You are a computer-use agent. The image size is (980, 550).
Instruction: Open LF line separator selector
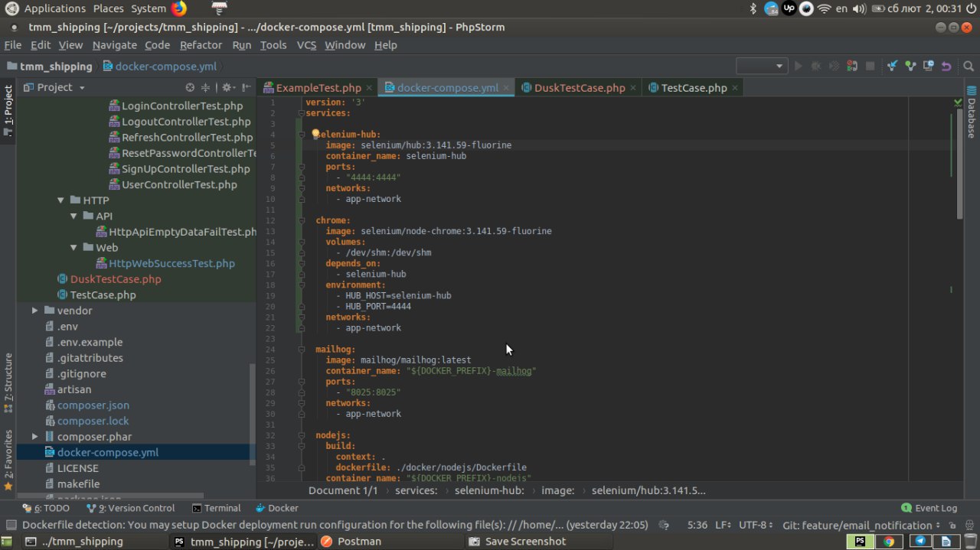coord(724,526)
